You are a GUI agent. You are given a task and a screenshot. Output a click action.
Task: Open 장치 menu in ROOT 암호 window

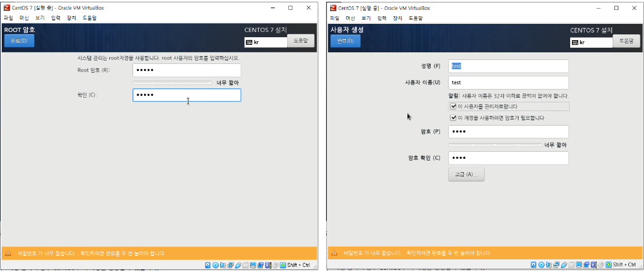click(x=71, y=18)
